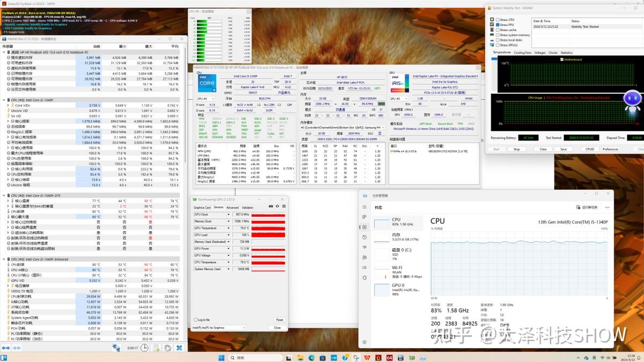Image resolution: width=644 pixels, height=362 pixels.
Task: Click the Reset button in GPU-Z
Action: point(279,320)
